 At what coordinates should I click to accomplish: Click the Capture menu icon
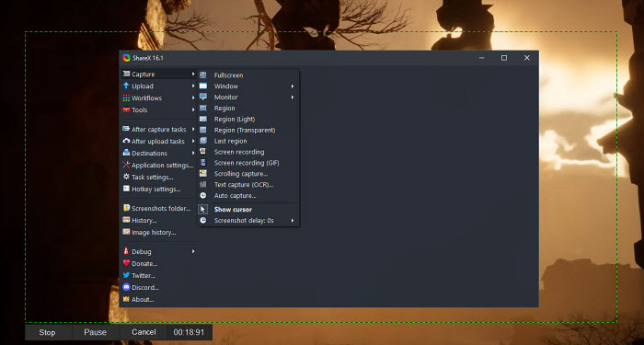tap(126, 74)
